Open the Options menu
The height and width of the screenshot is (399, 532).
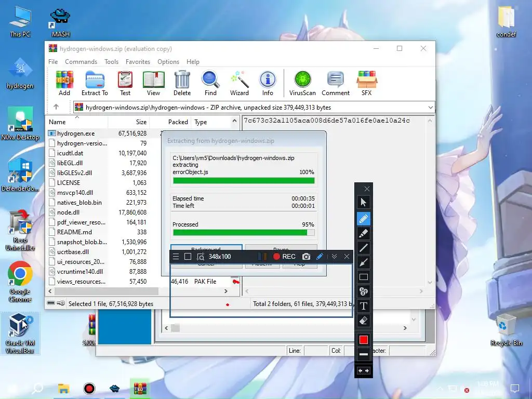[x=168, y=62]
